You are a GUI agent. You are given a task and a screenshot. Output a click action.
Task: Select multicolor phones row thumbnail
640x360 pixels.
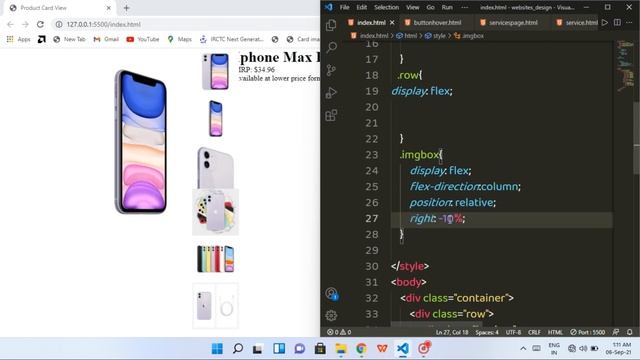[216, 259]
